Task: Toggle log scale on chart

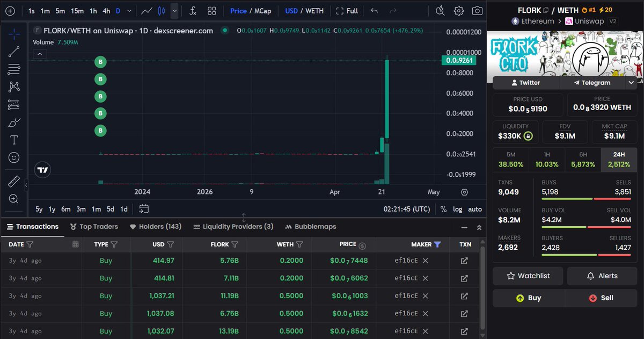Action: 457,209
